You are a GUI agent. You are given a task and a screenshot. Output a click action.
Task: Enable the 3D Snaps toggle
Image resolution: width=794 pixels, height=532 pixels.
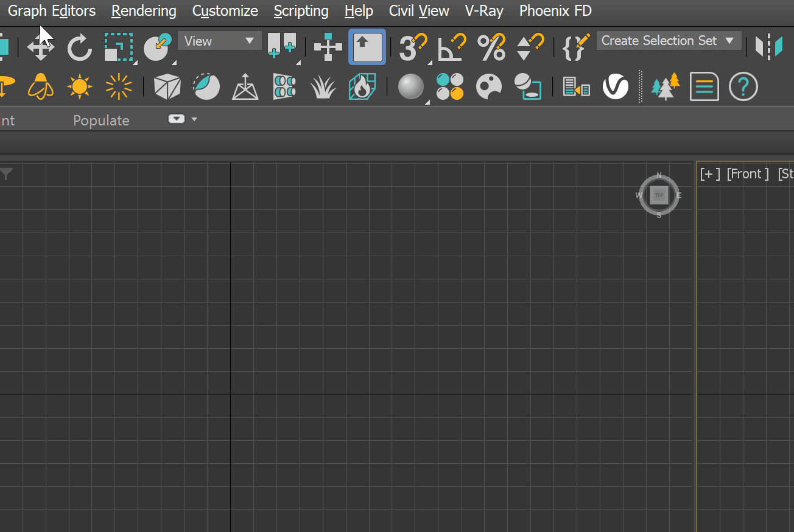pyautogui.click(x=413, y=47)
